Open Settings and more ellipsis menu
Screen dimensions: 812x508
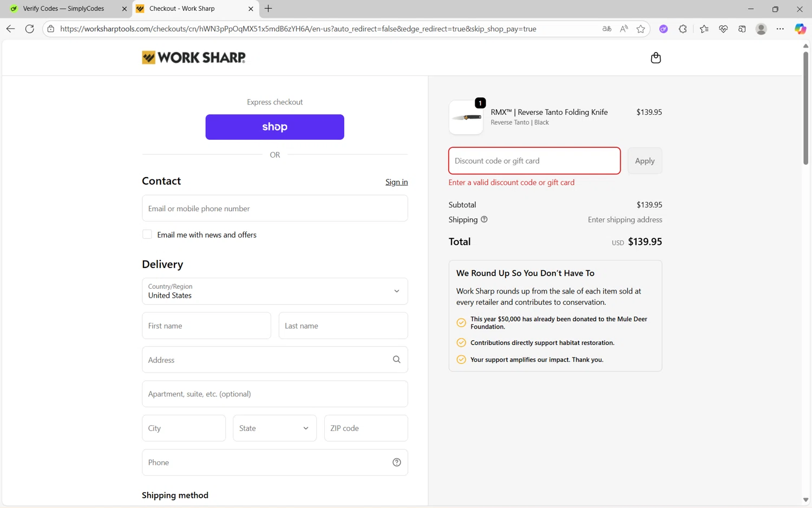[780, 29]
